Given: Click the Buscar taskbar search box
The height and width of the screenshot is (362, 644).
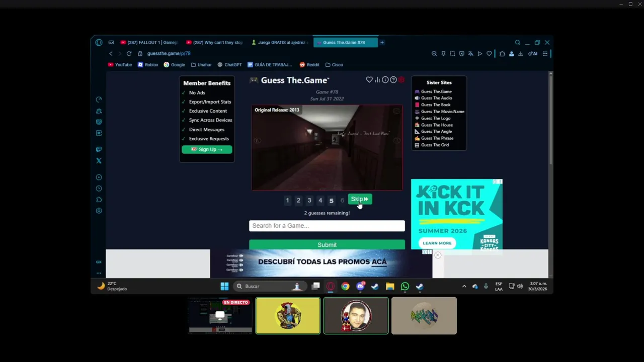Looking at the screenshot, I should point(269,286).
